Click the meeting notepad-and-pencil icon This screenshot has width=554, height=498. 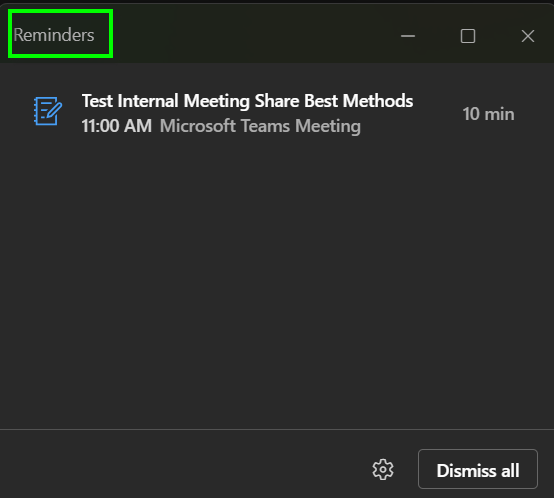click(48, 111)
